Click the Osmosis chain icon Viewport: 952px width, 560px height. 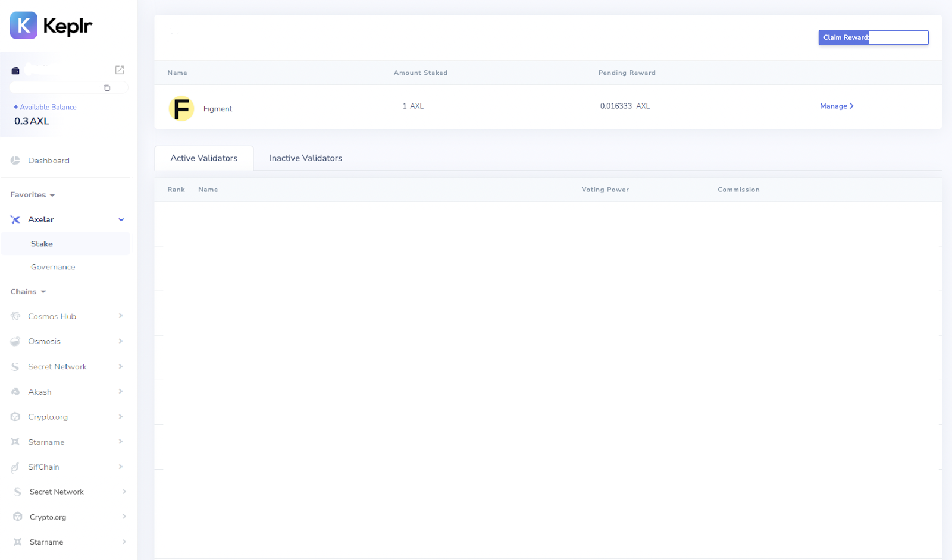pyautogui.click(x=15, y=341)
